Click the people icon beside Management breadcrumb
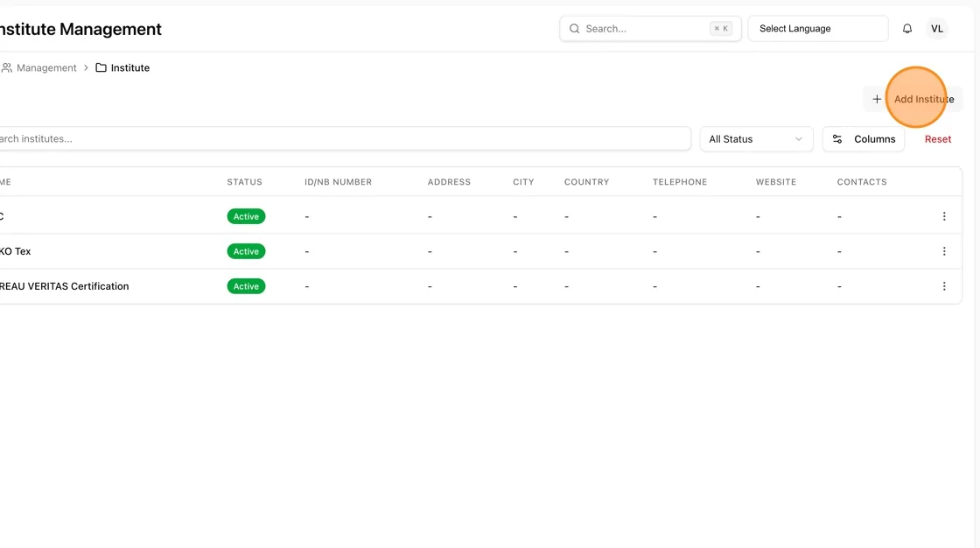 pos(6,67)
